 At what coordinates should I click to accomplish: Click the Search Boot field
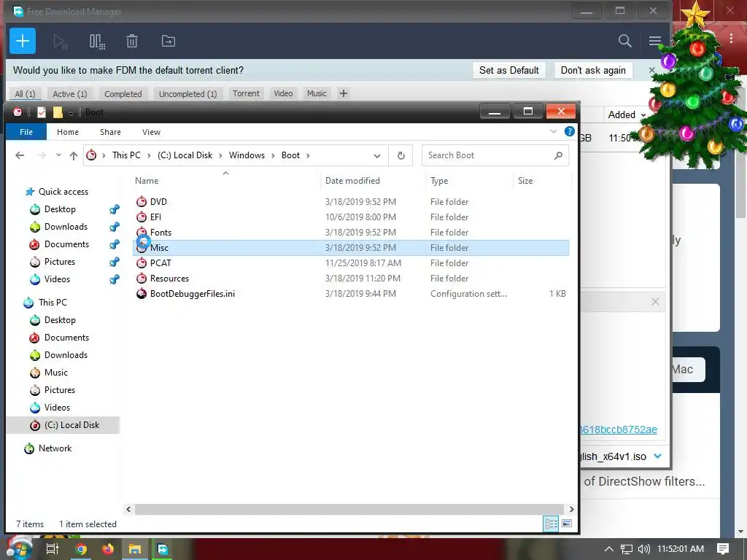(x=495, y=155)
